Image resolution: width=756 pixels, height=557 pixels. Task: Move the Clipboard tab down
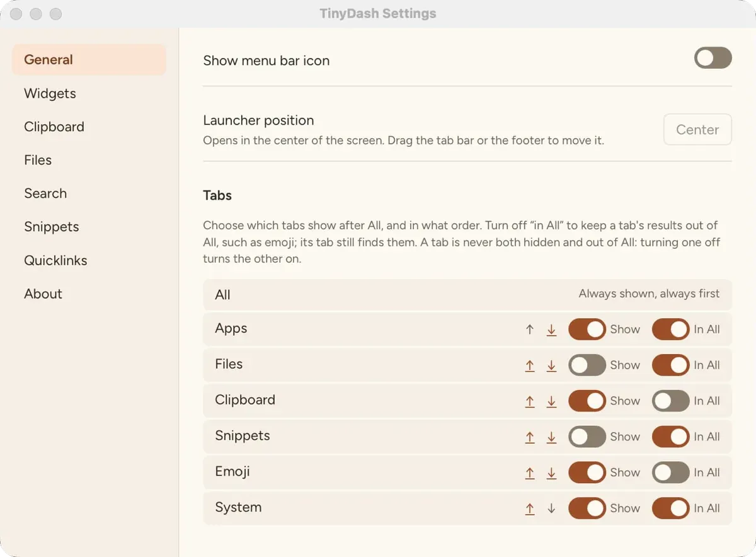tap(551, 401)
